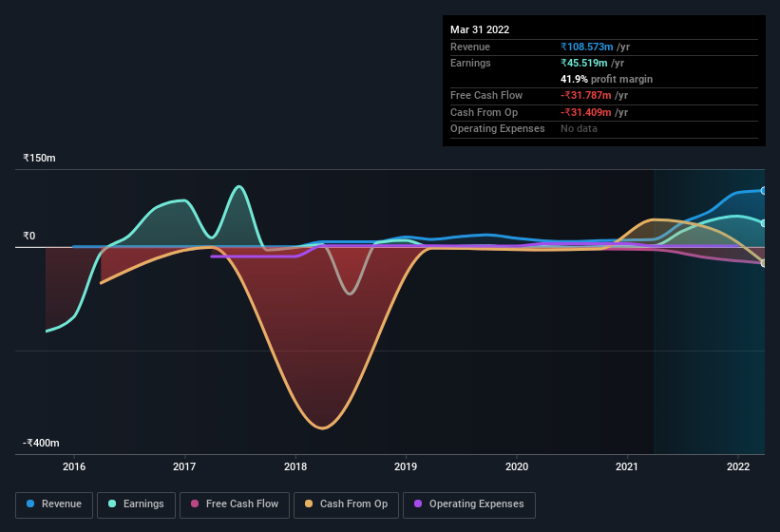Screen dimensions: 780x532
Task: Click the 2019 x-axis label
Action: click(x=406, y=466)
